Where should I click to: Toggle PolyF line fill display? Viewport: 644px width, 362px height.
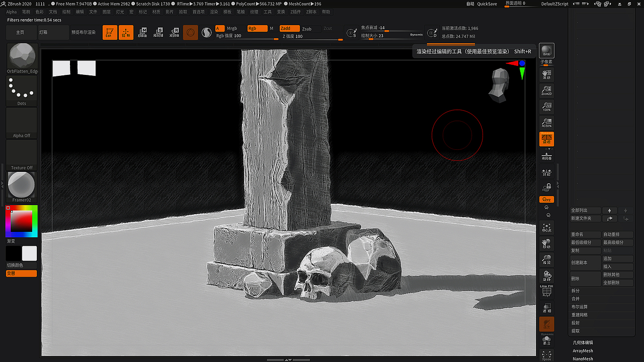[x=546, y=292]
